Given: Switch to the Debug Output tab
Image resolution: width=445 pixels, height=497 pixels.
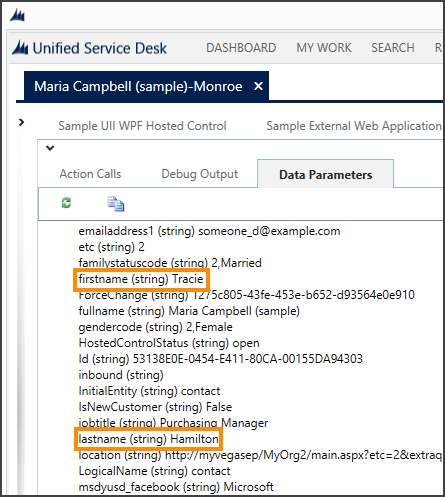Looking at the screenshot, I should 200,174.
